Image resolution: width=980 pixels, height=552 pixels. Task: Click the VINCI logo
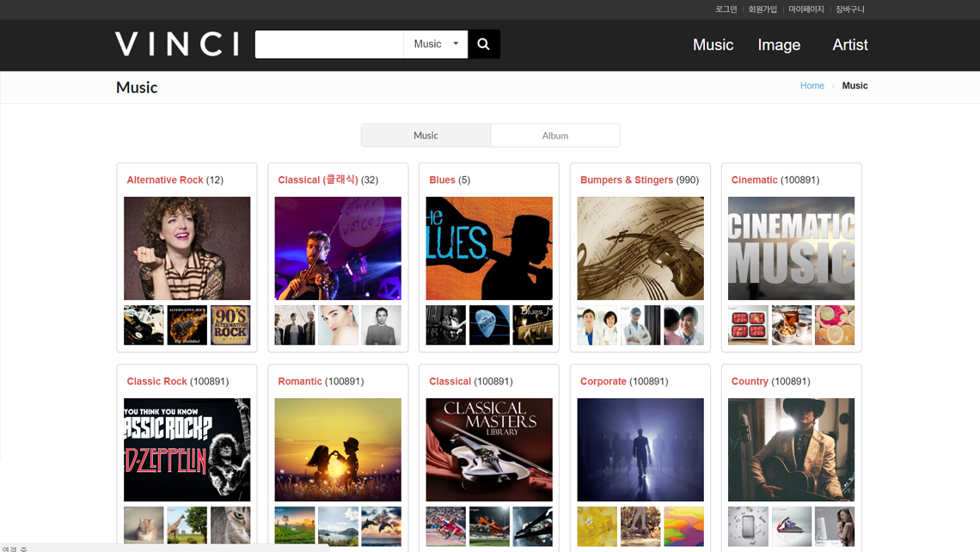click(x=177, y=44)
